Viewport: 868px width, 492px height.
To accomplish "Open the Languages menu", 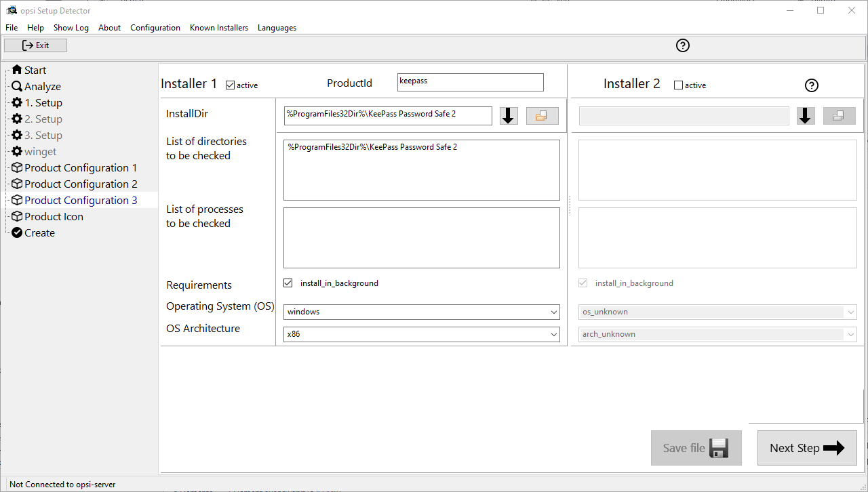I will pyautogui.click(x=277, y=28).
